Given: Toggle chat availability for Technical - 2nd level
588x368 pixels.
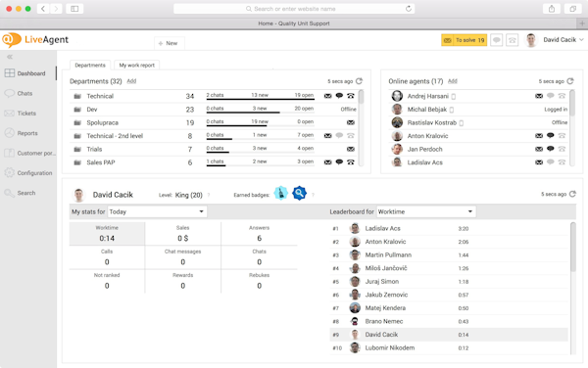Looking at the screenshot, I should pos(339,135).
